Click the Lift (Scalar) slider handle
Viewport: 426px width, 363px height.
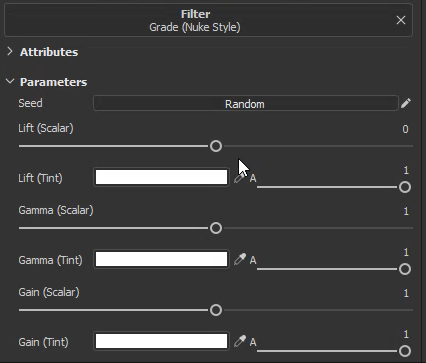[x=216, y=146]
